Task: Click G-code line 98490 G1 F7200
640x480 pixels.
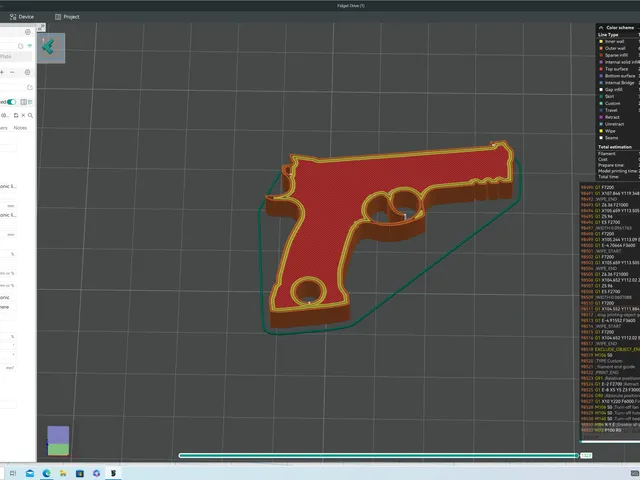Action: (x=610, y=188)
